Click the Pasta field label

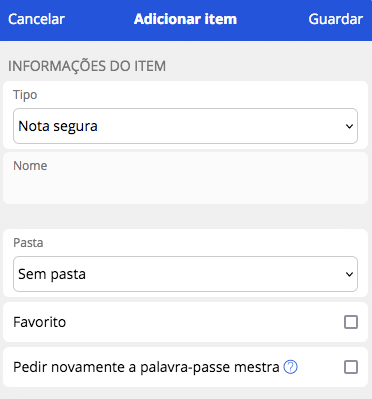click(x=28, y=243)
